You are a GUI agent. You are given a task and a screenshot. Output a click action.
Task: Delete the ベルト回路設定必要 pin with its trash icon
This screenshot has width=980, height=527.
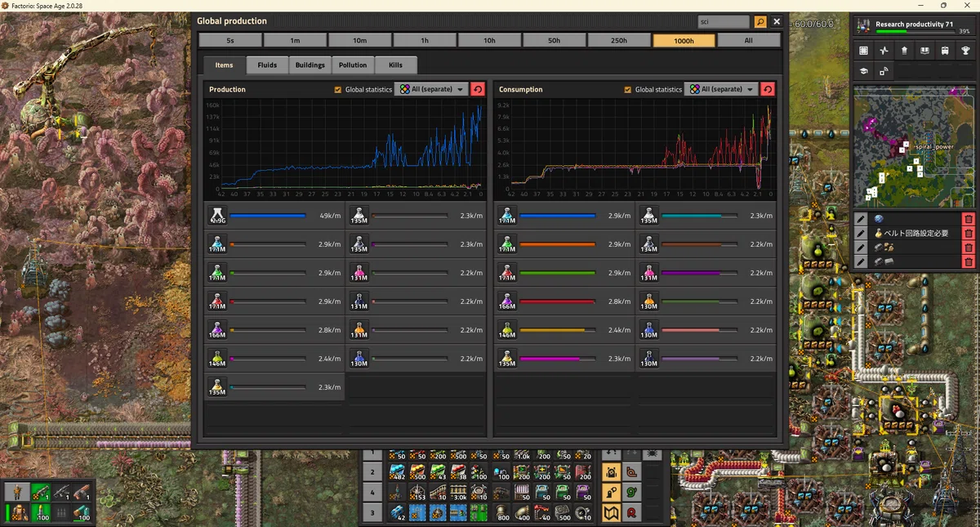pos(969,233)
